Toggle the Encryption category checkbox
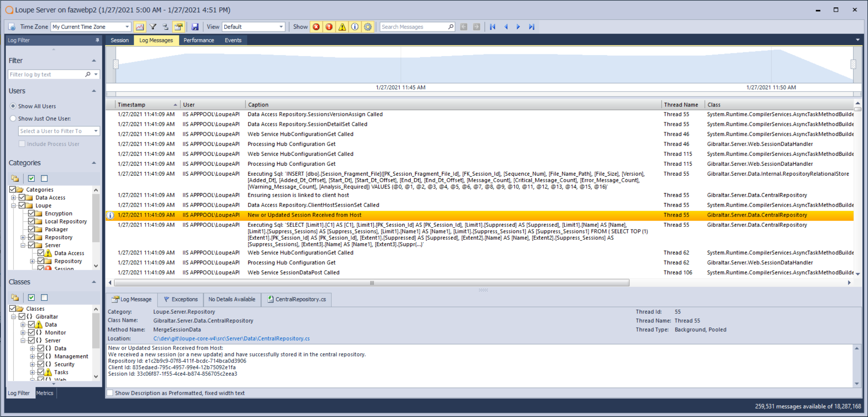868x417 pixels. 31,213
